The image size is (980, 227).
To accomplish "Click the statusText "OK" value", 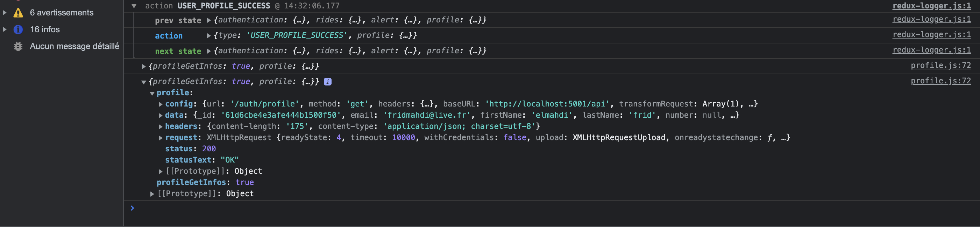I will 230,160.
